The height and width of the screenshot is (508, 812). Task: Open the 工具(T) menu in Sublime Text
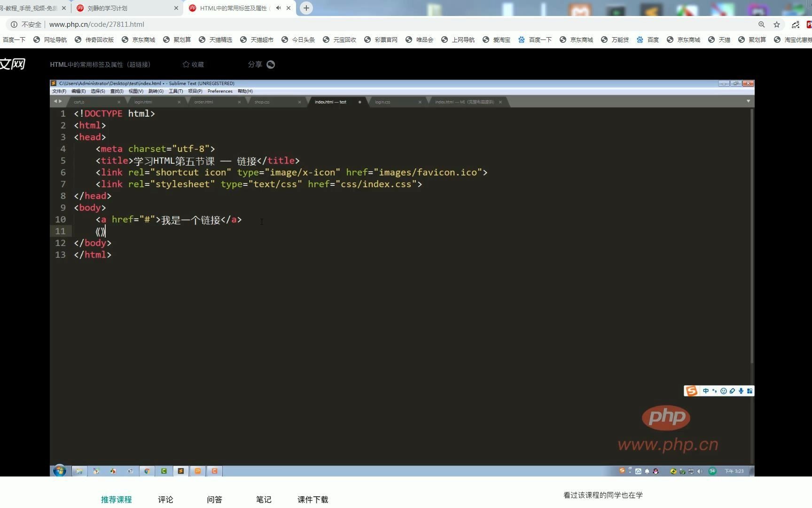tap(176, 91)
